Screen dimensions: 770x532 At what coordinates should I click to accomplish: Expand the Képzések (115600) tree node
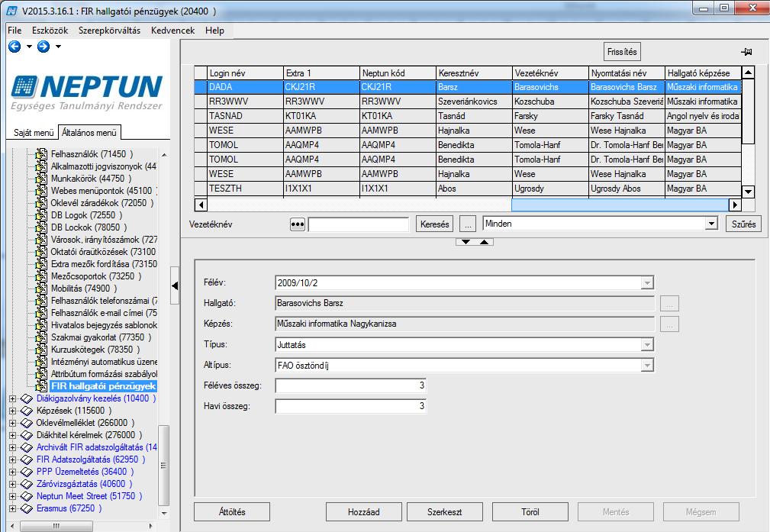click(13, 411)
